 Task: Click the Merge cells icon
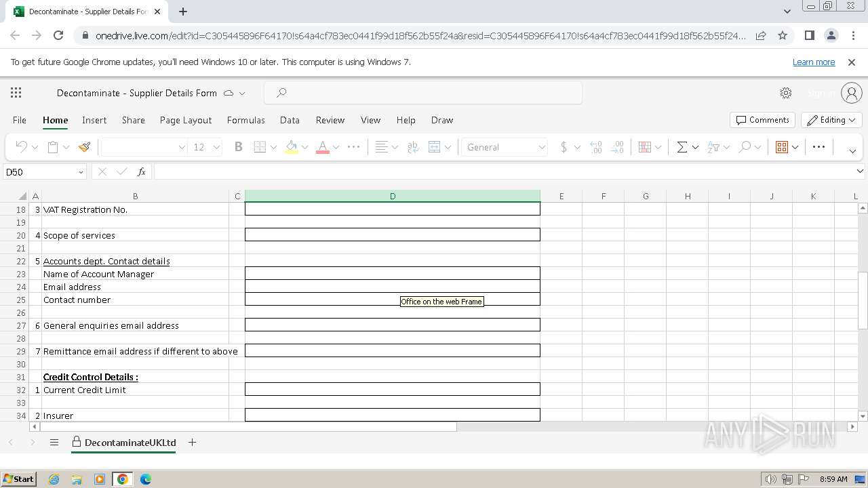tap(435, 147)
